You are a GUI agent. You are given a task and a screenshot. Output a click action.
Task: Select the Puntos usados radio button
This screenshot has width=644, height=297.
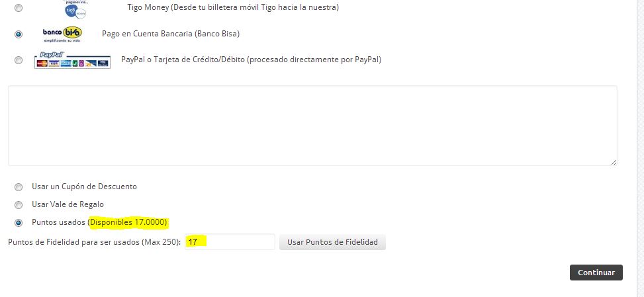19,223
